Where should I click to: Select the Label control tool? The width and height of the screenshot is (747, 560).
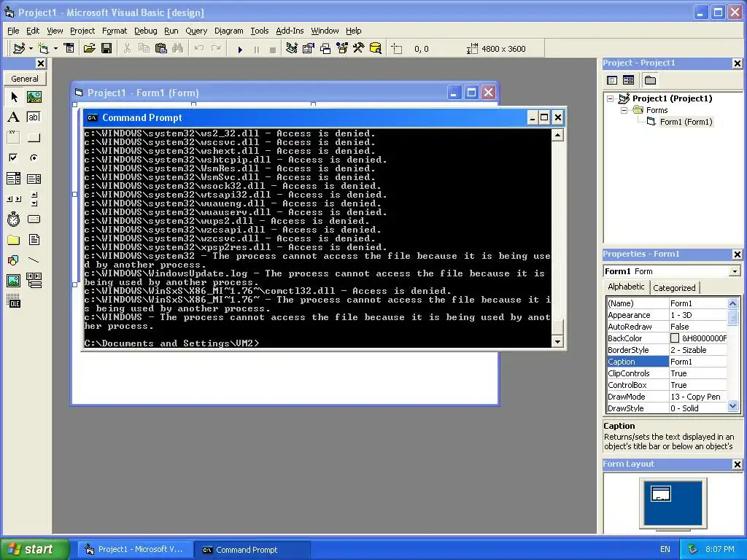coord(14,117)
